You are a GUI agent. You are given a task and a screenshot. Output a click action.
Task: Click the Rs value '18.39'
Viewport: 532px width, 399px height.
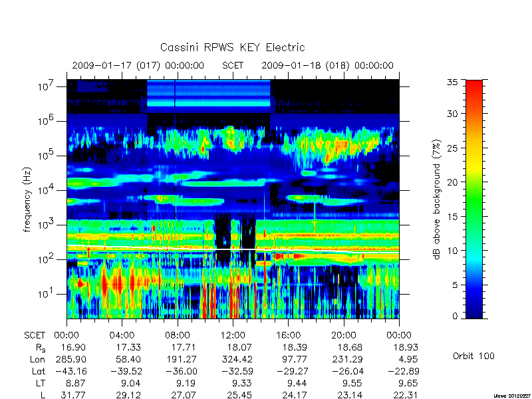tap(295, 347)
